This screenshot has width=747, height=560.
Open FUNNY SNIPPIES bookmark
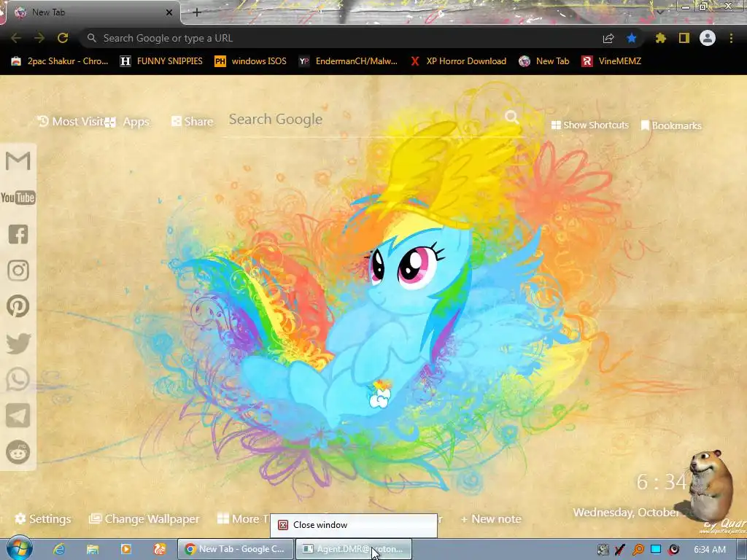(161, 61)
